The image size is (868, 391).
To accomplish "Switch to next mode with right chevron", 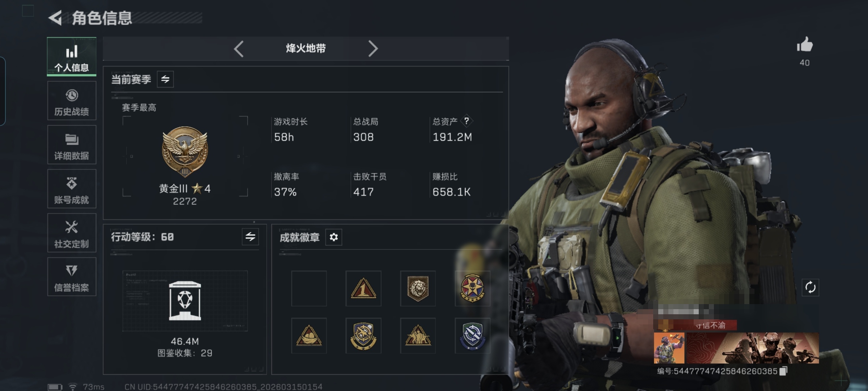I will [x=373, y=49].
